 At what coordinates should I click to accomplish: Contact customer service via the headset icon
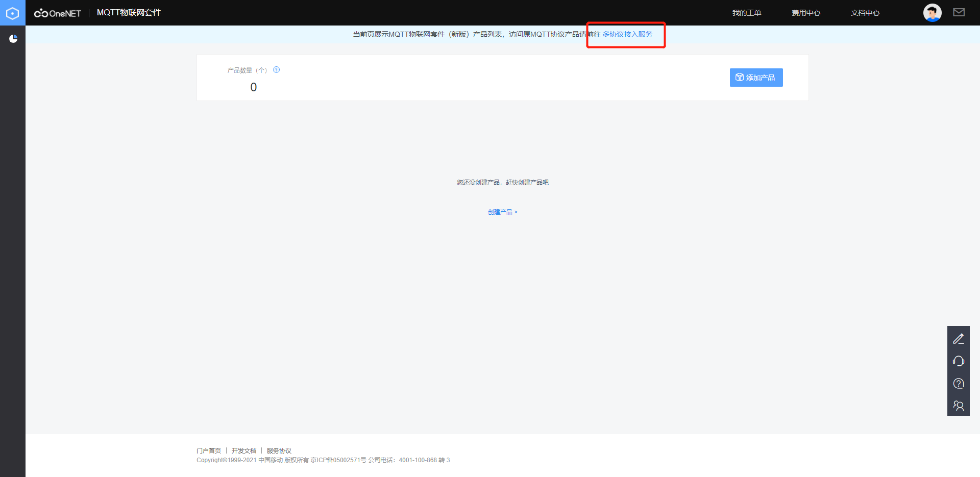point(959,361)
